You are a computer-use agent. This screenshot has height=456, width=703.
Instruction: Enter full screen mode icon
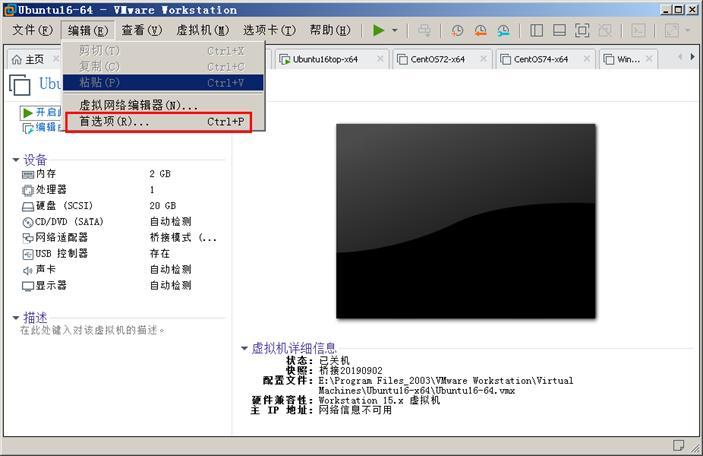(x=582, y=30)
